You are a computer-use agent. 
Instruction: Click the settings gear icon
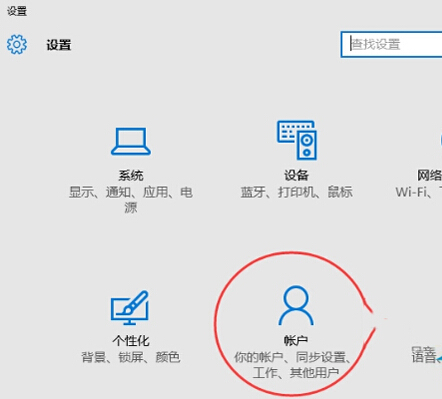[x=17, y=44]
